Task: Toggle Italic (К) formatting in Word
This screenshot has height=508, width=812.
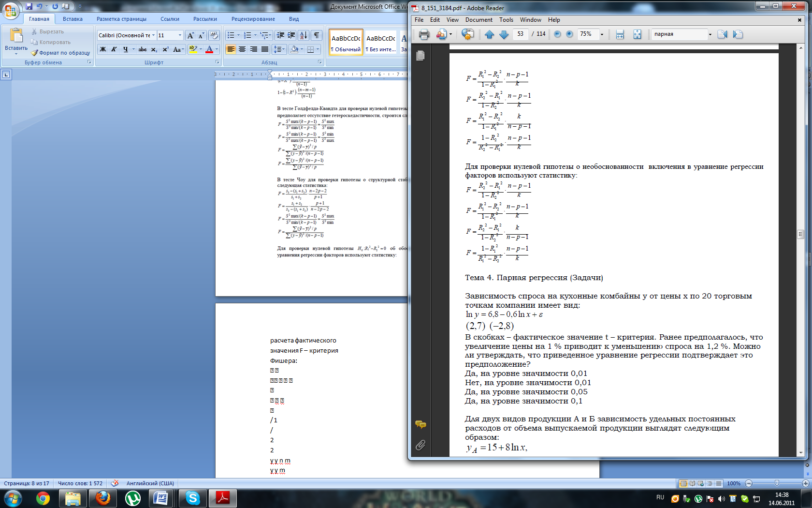Action: [114, 49]
